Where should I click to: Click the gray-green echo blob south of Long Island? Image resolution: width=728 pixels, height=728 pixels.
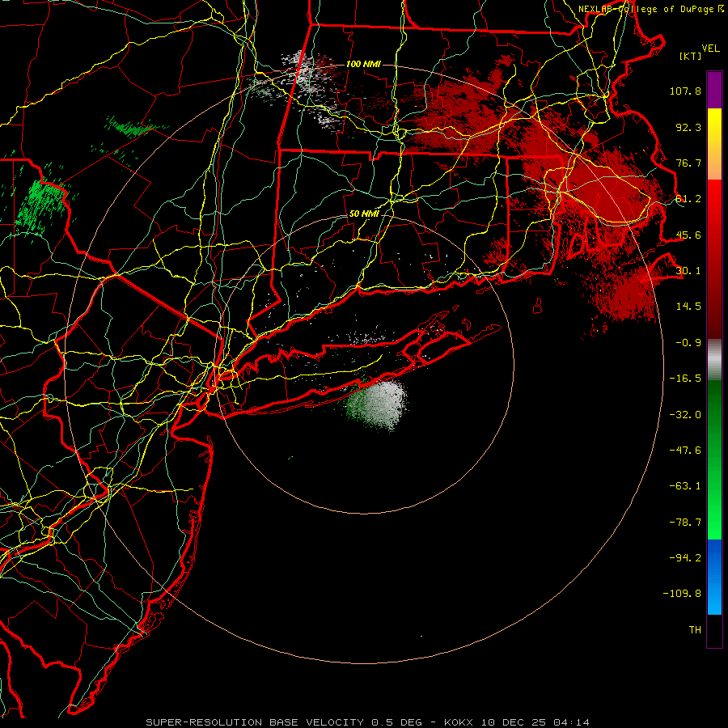pyautogui.click(x=379, y=405)
